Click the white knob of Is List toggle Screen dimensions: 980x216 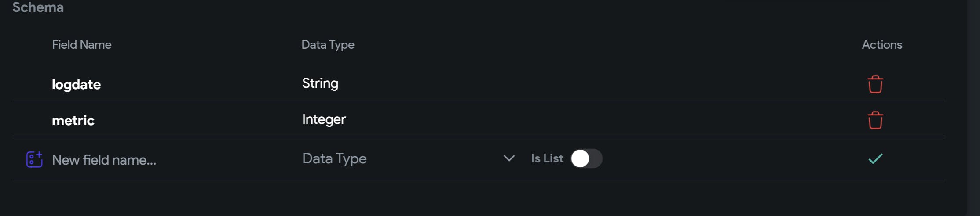(x=580, y=158)
